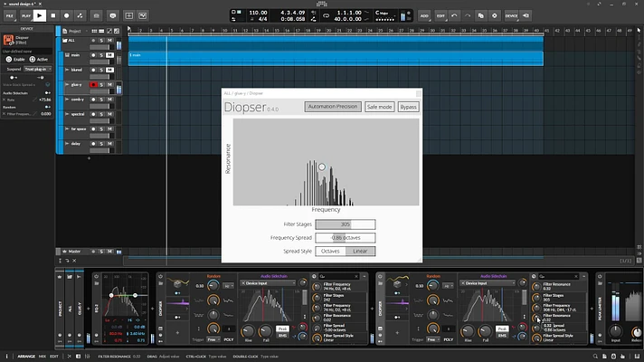Viewport: 644px width, 362px height.
Task: Click Bypass button in Diopser window
Action: tap(408, 107)
